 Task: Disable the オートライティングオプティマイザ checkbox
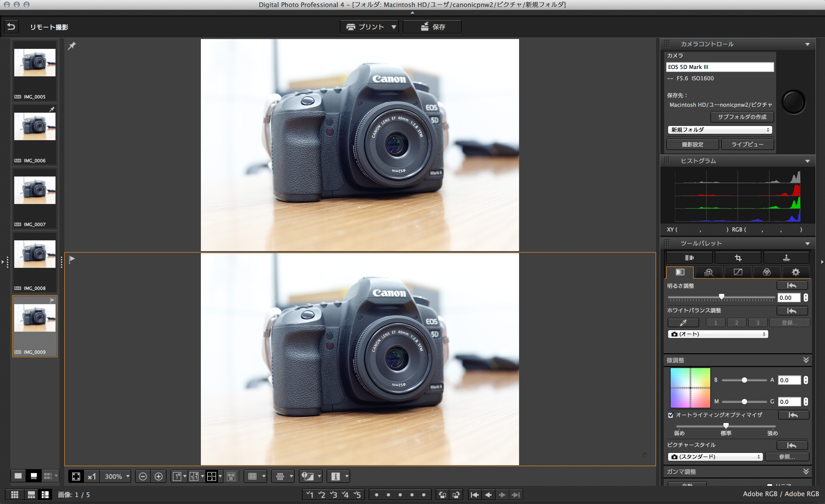(x=670, y=415)
